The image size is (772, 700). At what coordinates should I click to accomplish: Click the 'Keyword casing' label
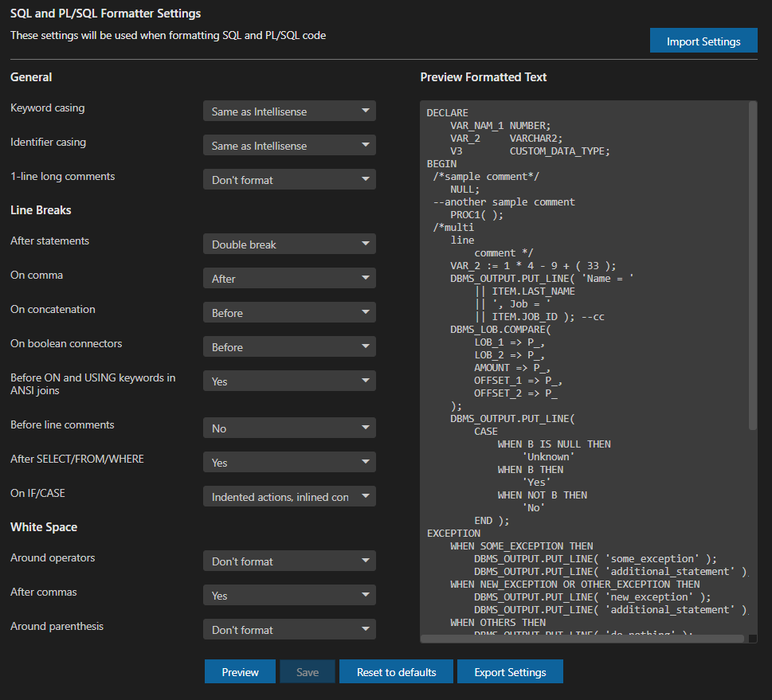coord(47,108)
